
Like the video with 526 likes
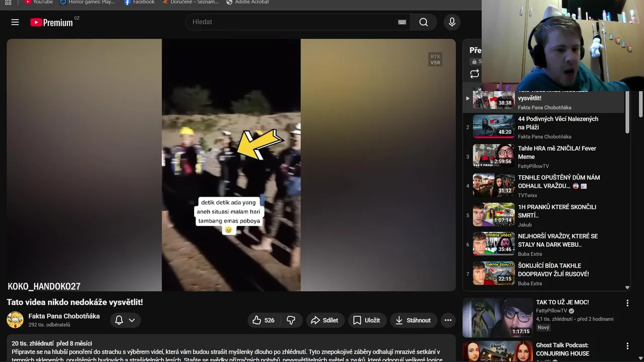click(265, 320)
